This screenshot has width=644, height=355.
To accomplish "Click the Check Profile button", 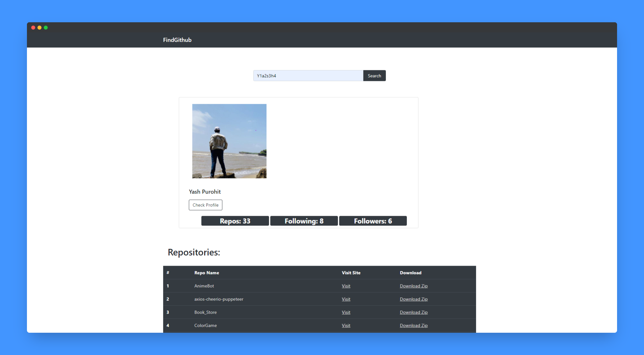I will (x=205, y=205).
